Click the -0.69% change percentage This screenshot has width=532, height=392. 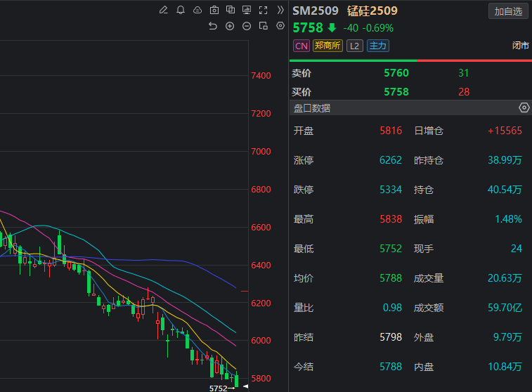tap(377, 28)
